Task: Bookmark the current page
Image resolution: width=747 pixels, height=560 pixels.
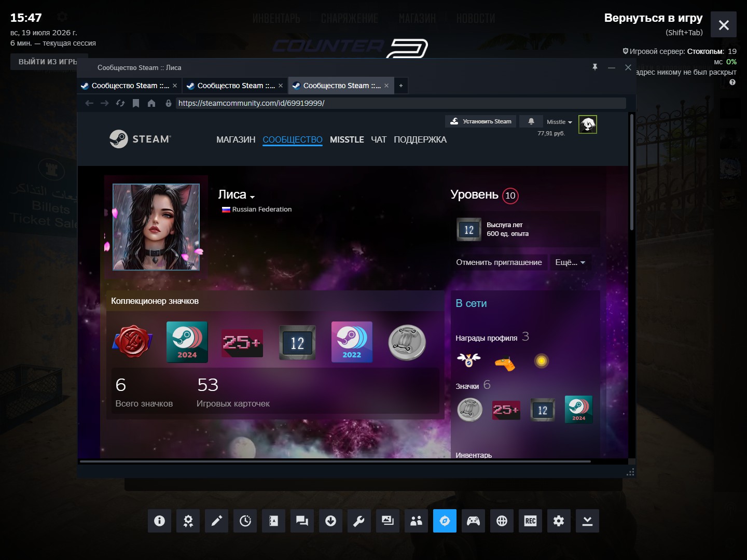Action: [x=136, y=103]
